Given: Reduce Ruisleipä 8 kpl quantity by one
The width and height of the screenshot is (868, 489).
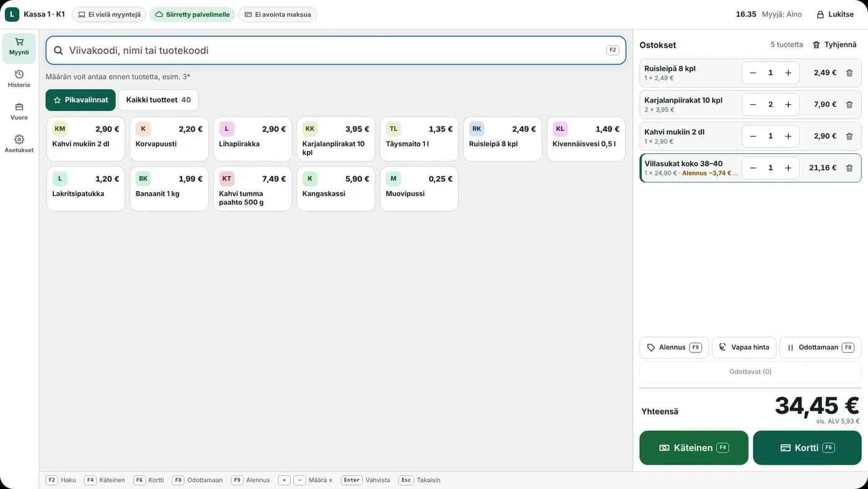Looking at the screenshot, I should [753, 73].
